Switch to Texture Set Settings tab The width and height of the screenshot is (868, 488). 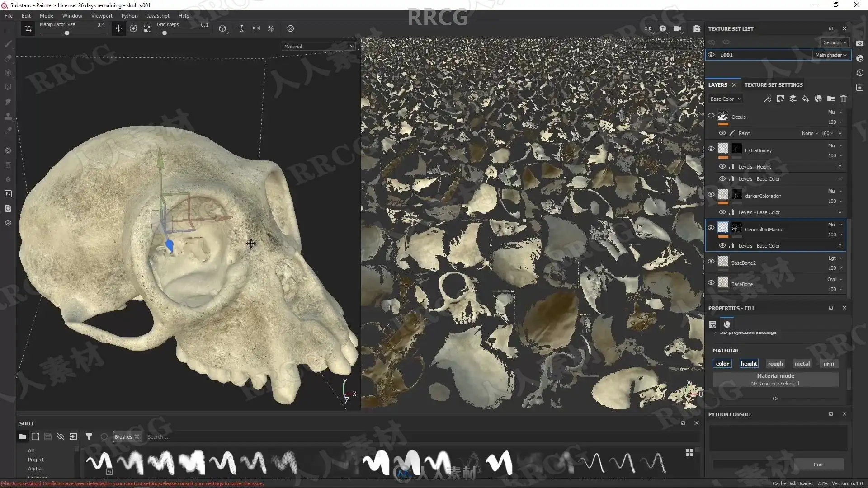point(774,85)
